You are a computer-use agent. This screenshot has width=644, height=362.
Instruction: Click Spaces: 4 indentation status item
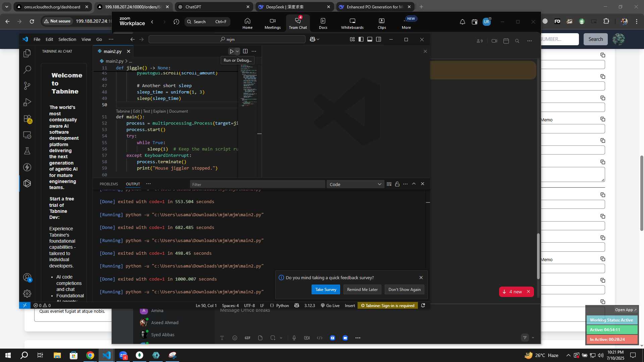point(230,305)
